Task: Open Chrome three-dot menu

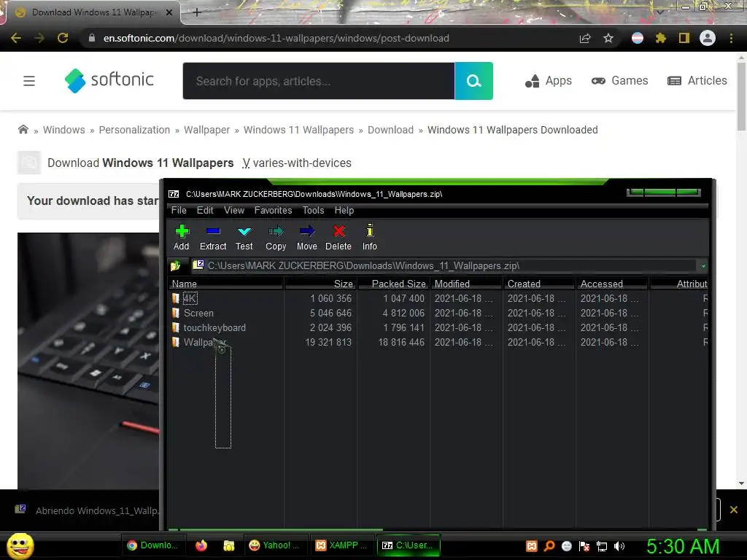Action: point(731,38)
